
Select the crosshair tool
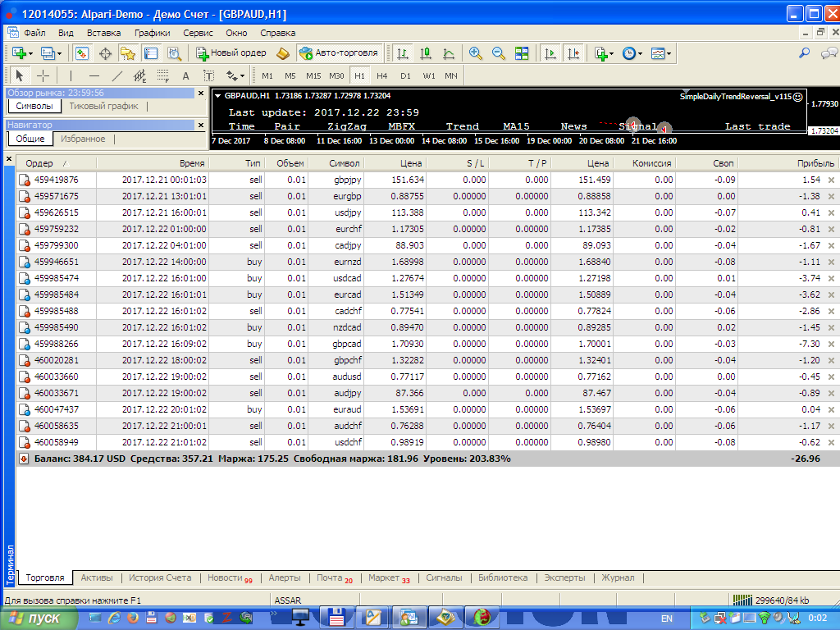43,75
